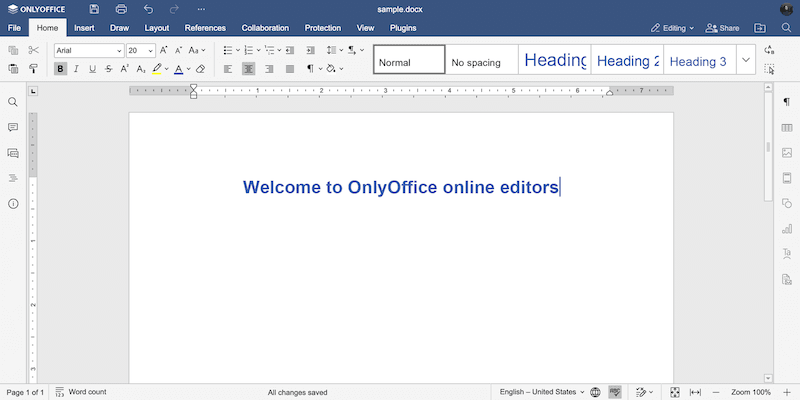Clear formatting with the eraser icon
Image resolution: width=800 pixels, height=400 pixels.
click(x=201, y=68)
